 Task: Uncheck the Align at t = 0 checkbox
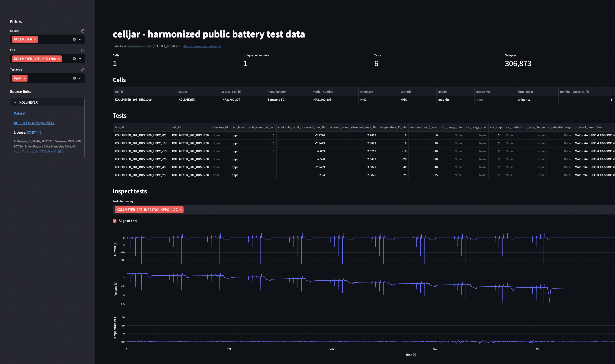click(115, 221)
